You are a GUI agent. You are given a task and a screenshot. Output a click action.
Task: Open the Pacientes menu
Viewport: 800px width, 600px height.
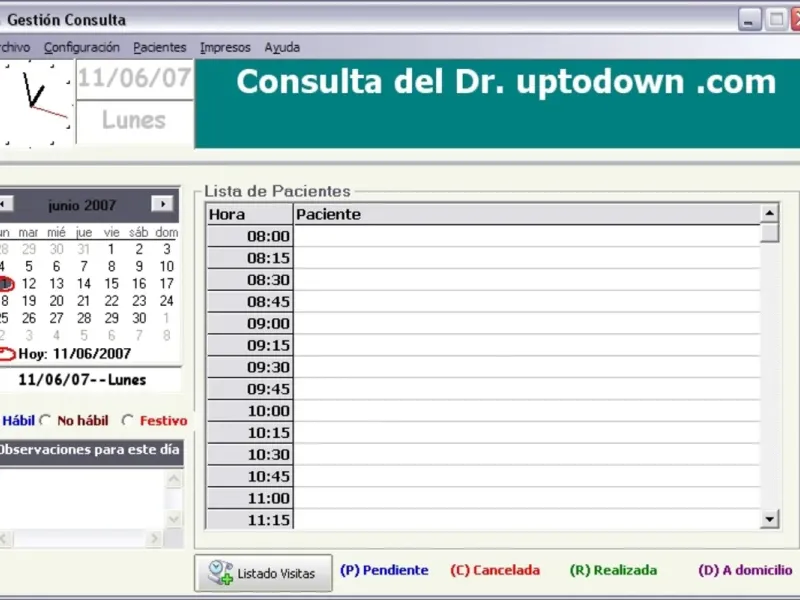[x=160, y=47]
